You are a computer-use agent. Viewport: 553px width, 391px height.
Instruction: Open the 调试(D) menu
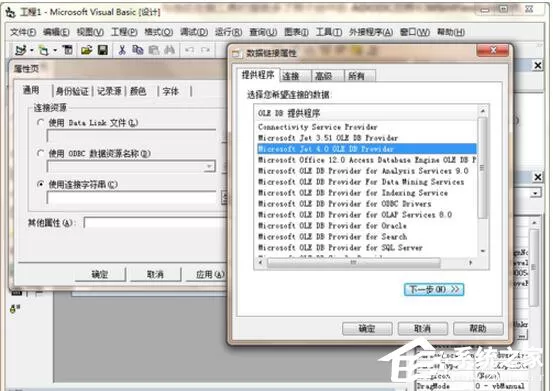(194, 32)
